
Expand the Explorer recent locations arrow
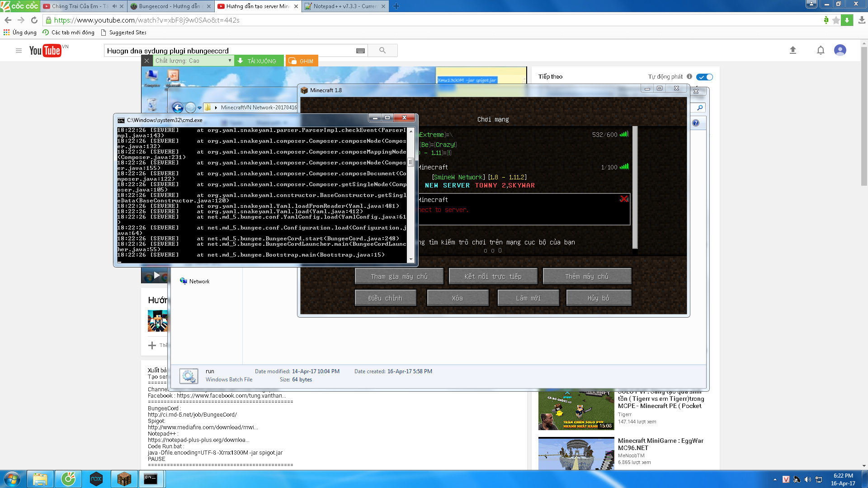click(199, 108)
